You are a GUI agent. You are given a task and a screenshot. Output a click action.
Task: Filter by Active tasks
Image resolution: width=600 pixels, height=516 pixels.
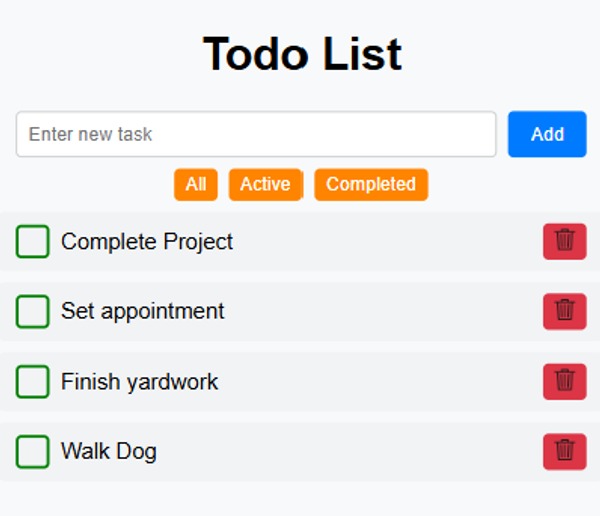[x=265, y=184]
